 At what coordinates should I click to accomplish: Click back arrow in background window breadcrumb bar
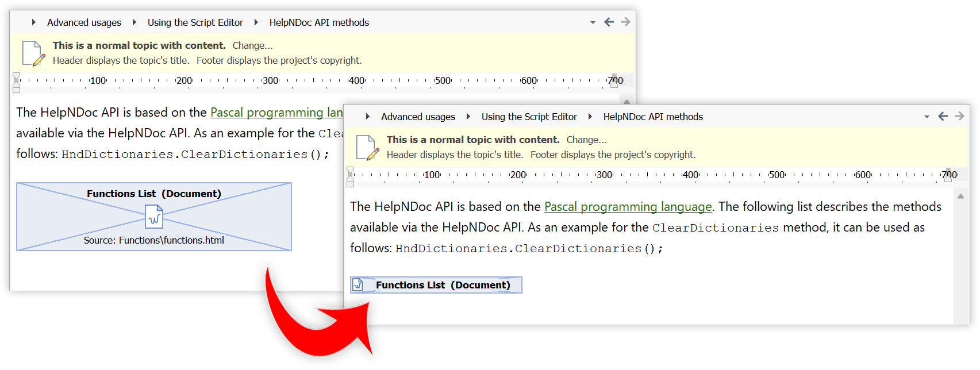(609, 22)
